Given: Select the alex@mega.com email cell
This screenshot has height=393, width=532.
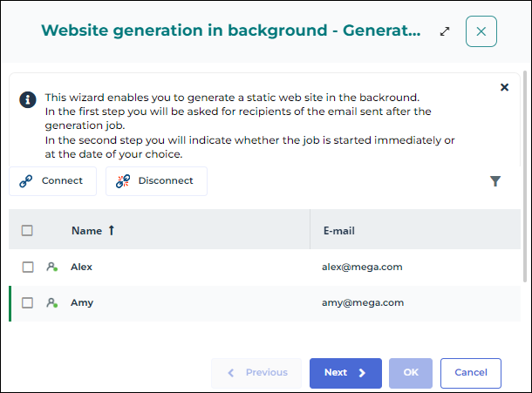Looking at the screenshot, I should point(362,268).
